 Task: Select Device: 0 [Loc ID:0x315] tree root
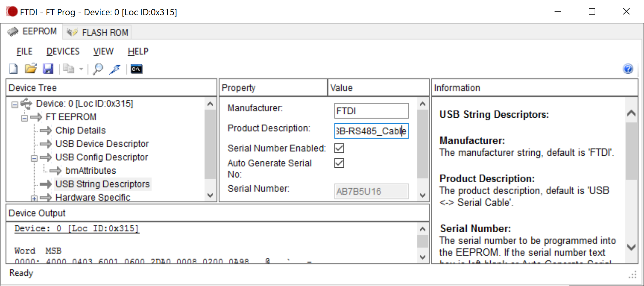pyautogui.click(x=84, y=104)
